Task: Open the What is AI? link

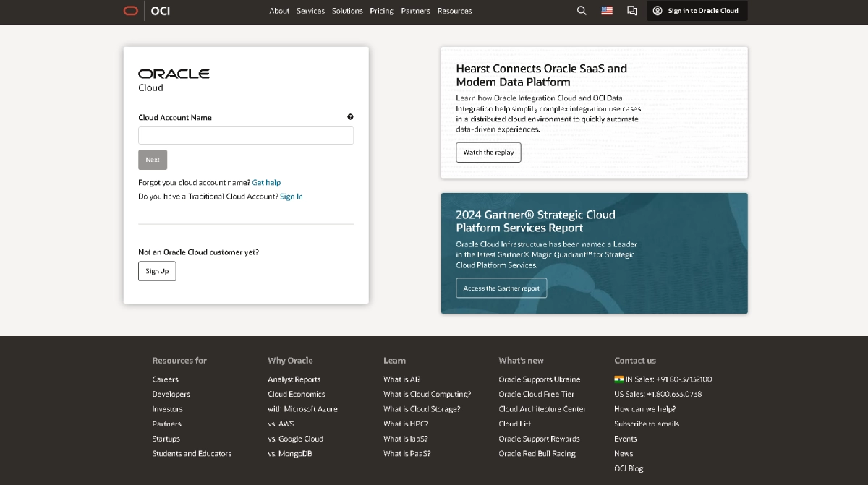Action: click(401, 379)
